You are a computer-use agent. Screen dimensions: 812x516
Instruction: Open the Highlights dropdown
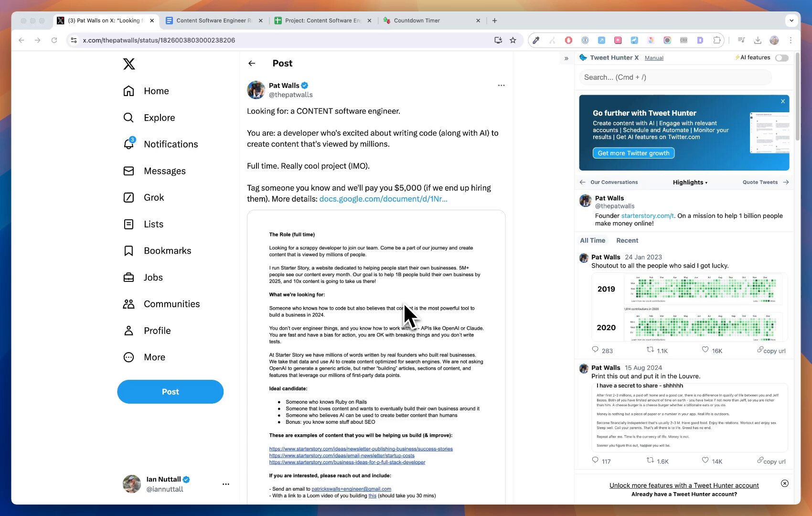[x=690, y=183]
